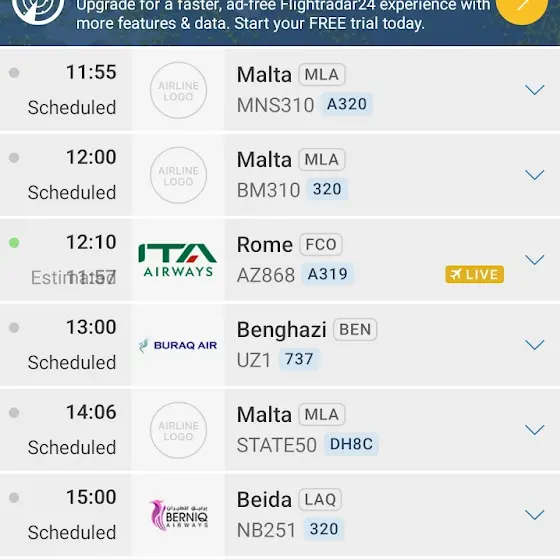The image size is (560, 560).
Task: Tap the yellow arrow upgrade button
Action: click(x=522, y=9)
